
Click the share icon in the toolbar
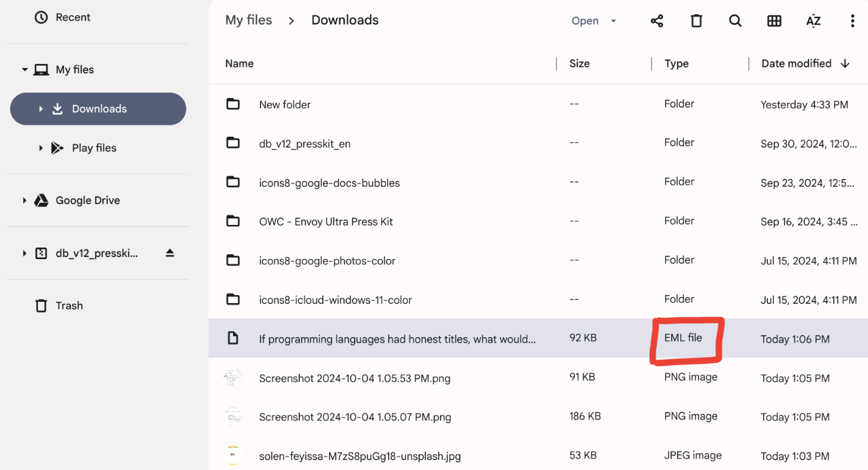coord(656,21)
